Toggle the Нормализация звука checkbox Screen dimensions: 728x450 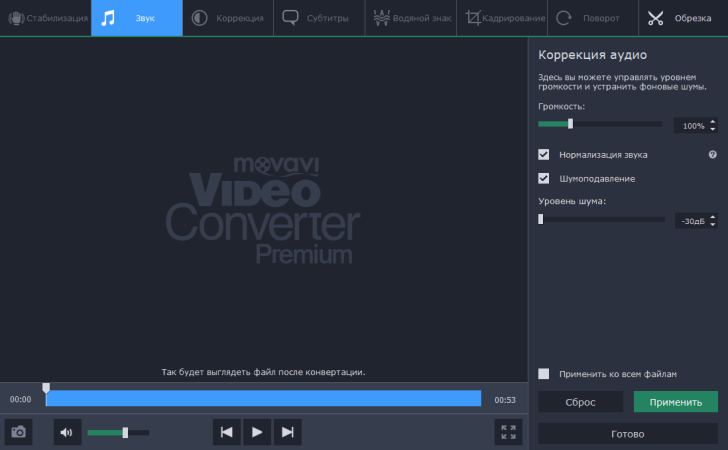(544, 155)
